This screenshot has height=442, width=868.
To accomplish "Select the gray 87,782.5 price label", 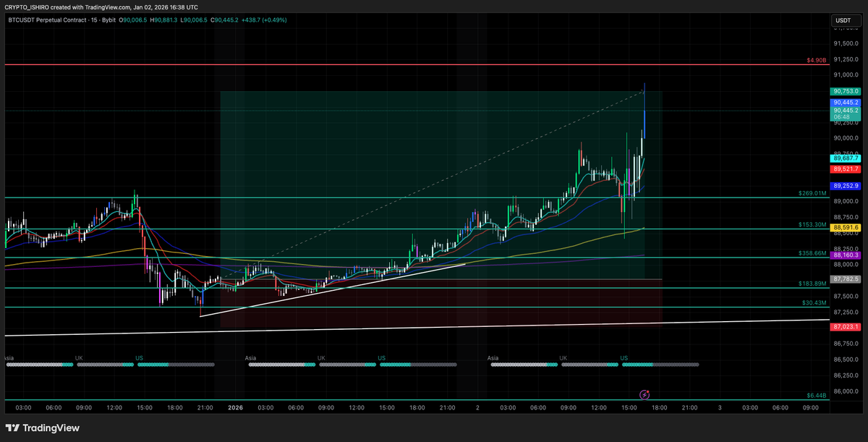I will pos(846,279).
